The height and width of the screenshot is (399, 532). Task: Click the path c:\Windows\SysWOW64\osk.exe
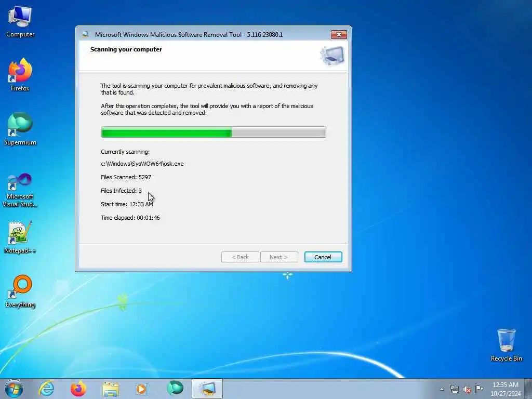pos(142,164)
